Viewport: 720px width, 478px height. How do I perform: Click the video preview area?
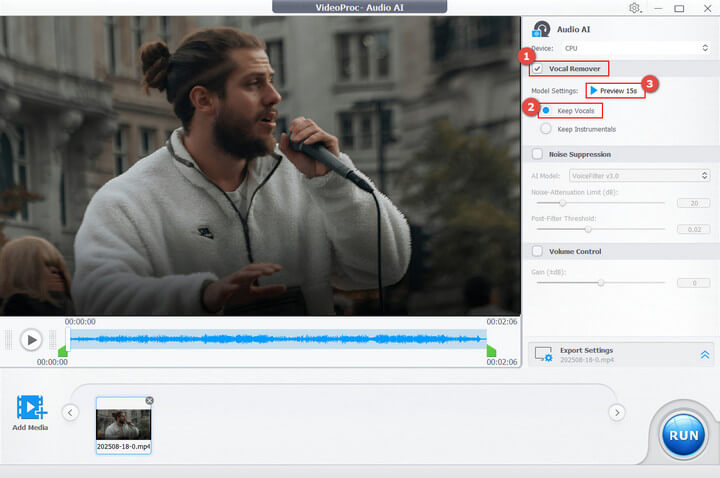[260, 166]
